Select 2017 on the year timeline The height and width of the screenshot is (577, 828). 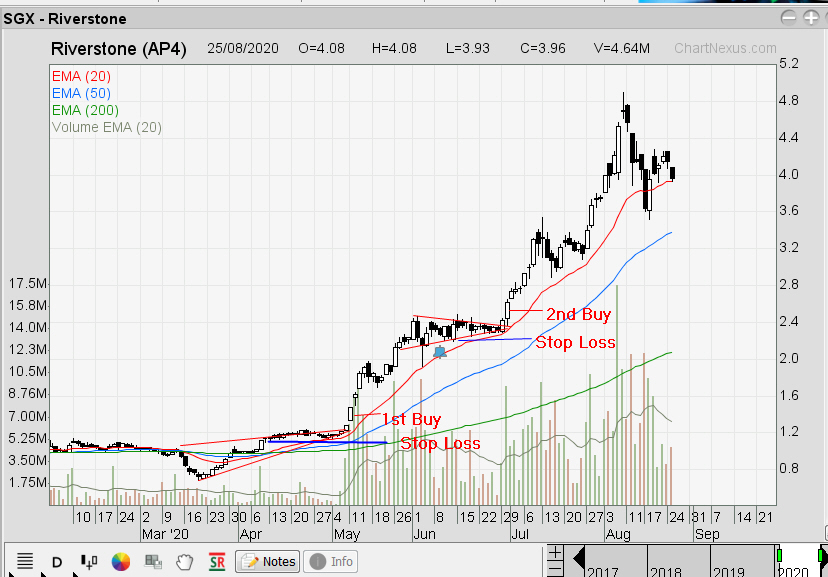tap(603, 572)
